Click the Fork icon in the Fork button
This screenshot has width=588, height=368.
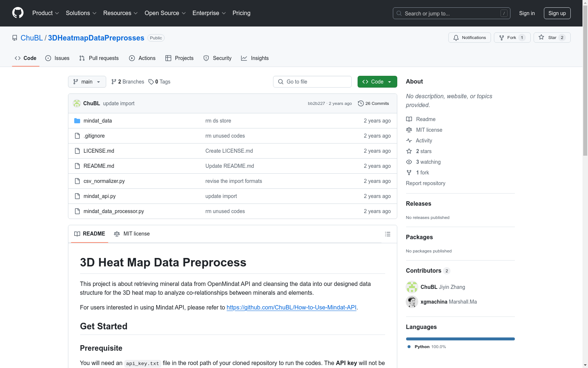[502, 38]
